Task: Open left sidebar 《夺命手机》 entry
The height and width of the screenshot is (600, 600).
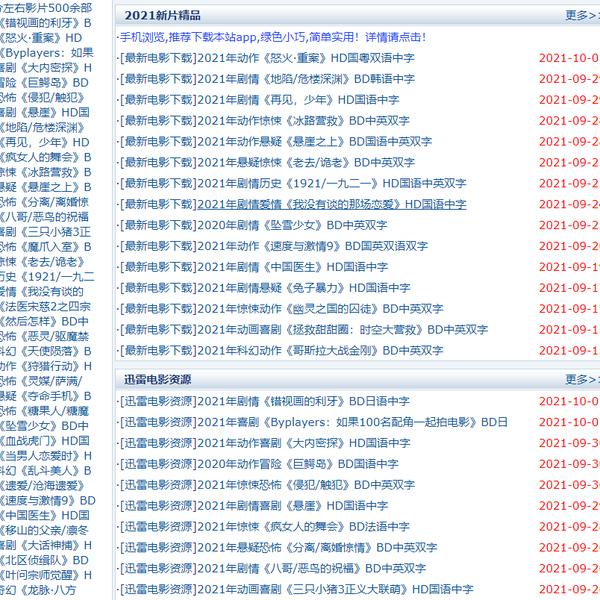Action: [46, 396]
